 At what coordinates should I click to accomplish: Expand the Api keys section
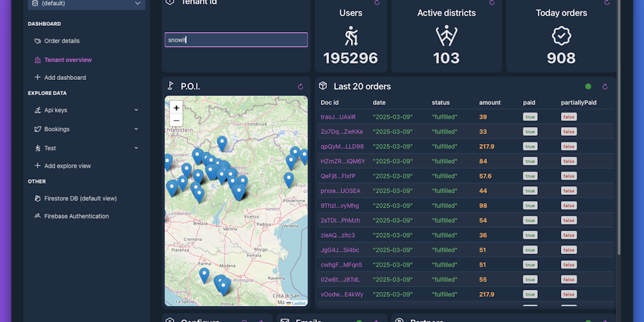(136, 110)
